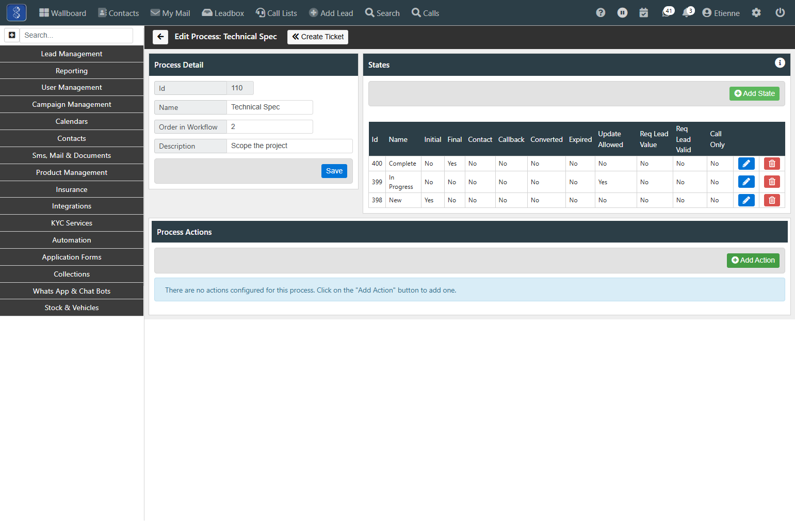Image resolution: width=795 pixels, height=532 pixels.
Task: Open the help question mark icon
Action: point(601,13)
